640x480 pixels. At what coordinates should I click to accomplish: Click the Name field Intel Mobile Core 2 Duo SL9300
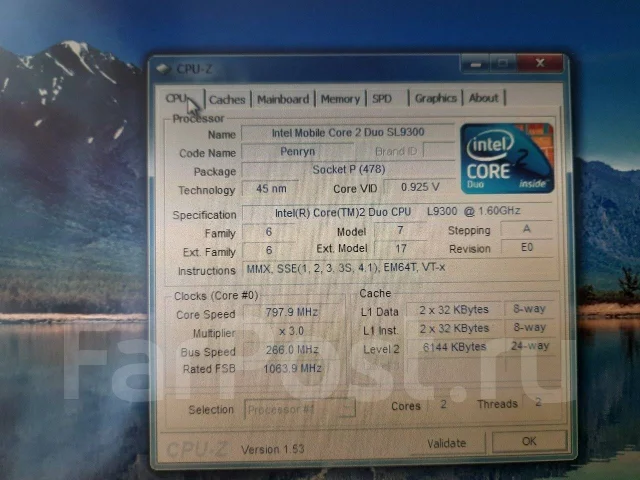point(348,132)
